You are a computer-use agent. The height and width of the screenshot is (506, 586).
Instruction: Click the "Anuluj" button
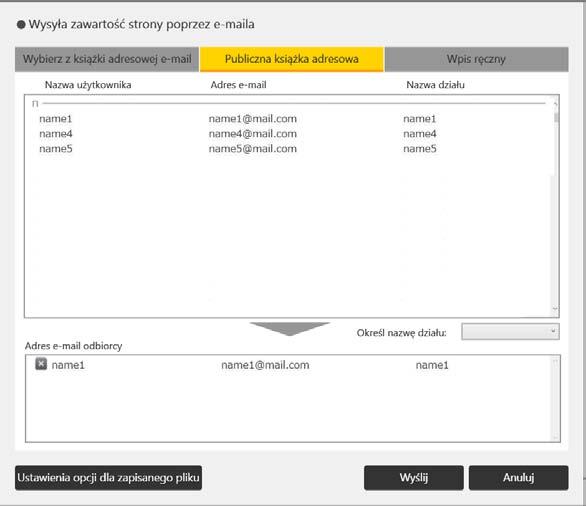[x=519, y=478]
